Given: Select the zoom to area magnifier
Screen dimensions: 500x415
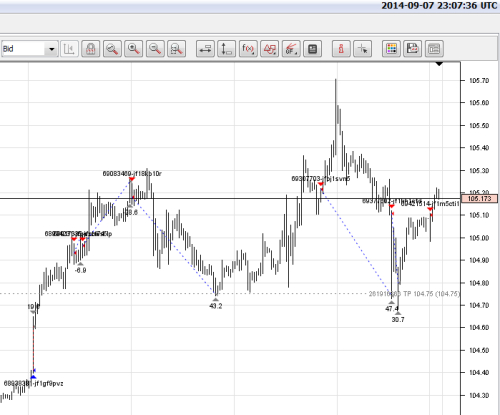Looking at the screenshot, I should pos(176,49).
